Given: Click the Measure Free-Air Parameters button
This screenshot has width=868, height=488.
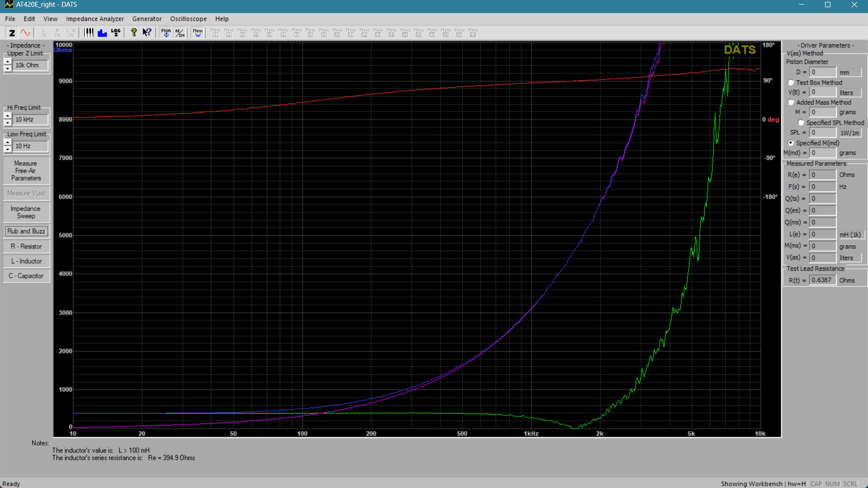Looking at the screenshot, I should [26, 171].
